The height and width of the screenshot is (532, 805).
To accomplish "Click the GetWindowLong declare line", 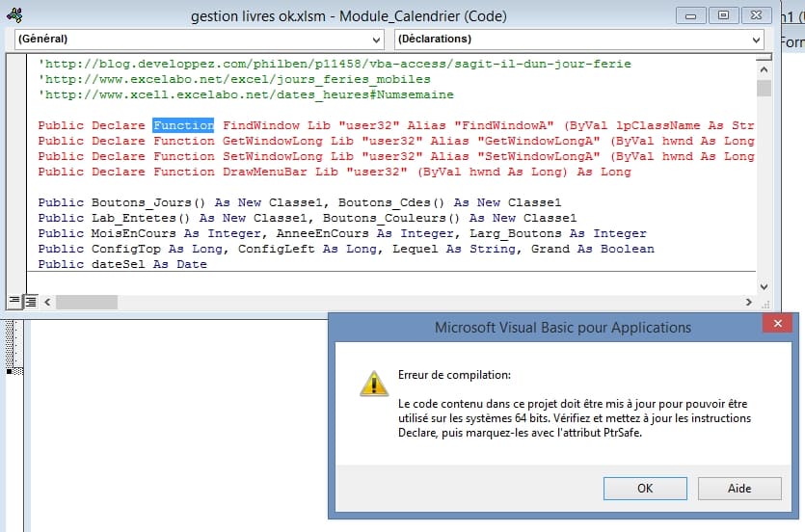I will click(396, 141).
